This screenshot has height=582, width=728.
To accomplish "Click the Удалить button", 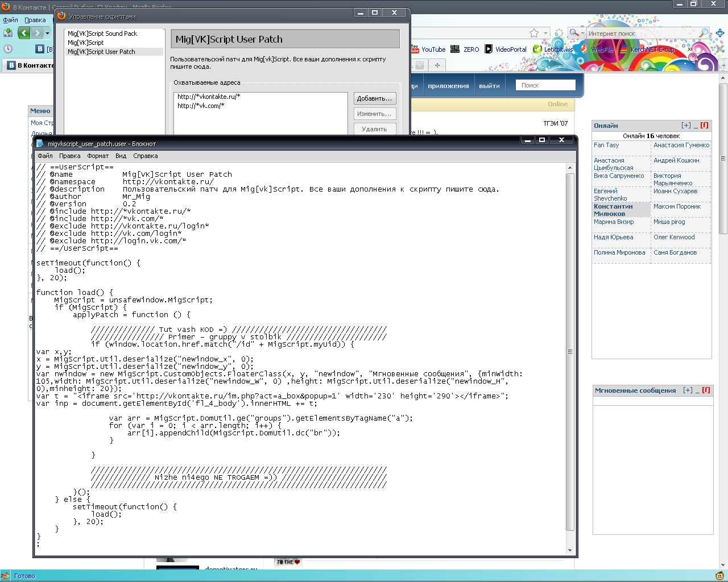I will pos(375,129).
